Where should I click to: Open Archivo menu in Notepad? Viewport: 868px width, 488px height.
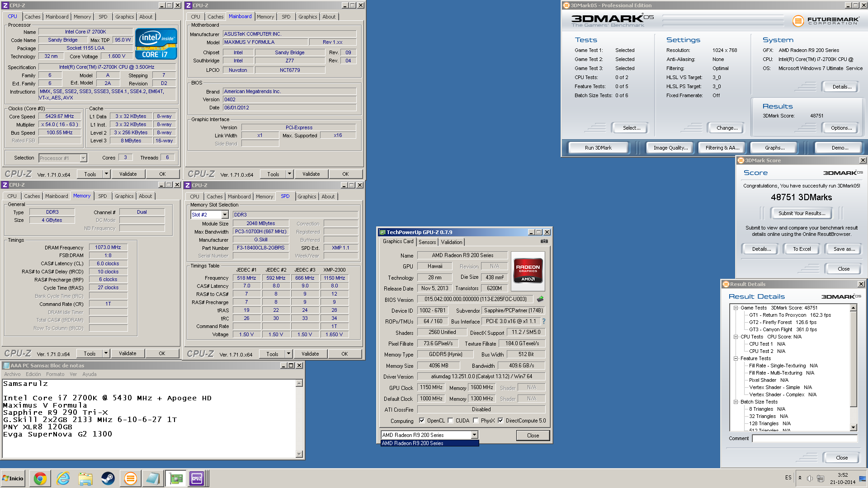tap(12, 374)
